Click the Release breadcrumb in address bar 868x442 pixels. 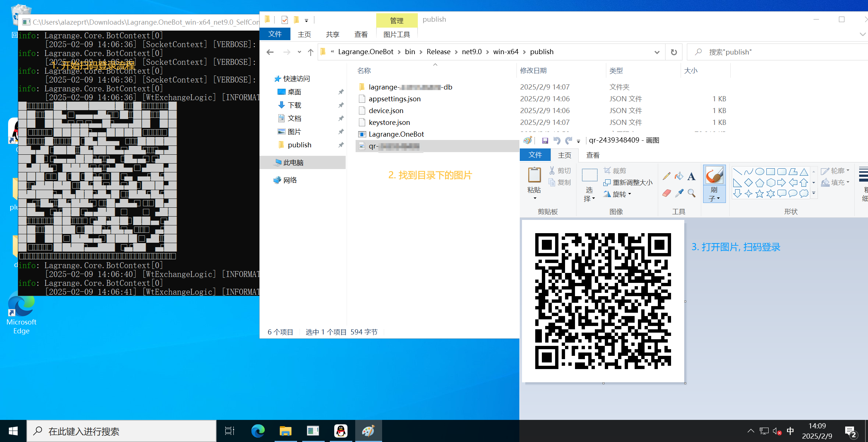pos(438,52)
